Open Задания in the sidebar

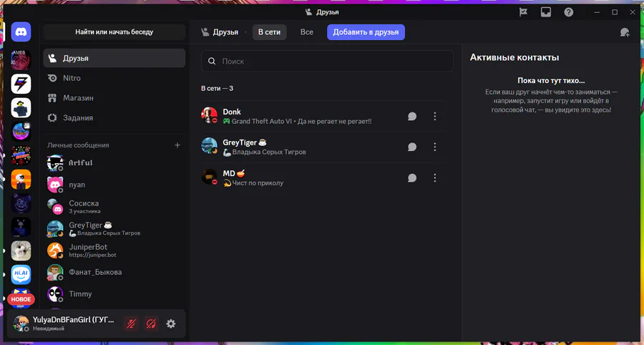click(x=114, y=118)
